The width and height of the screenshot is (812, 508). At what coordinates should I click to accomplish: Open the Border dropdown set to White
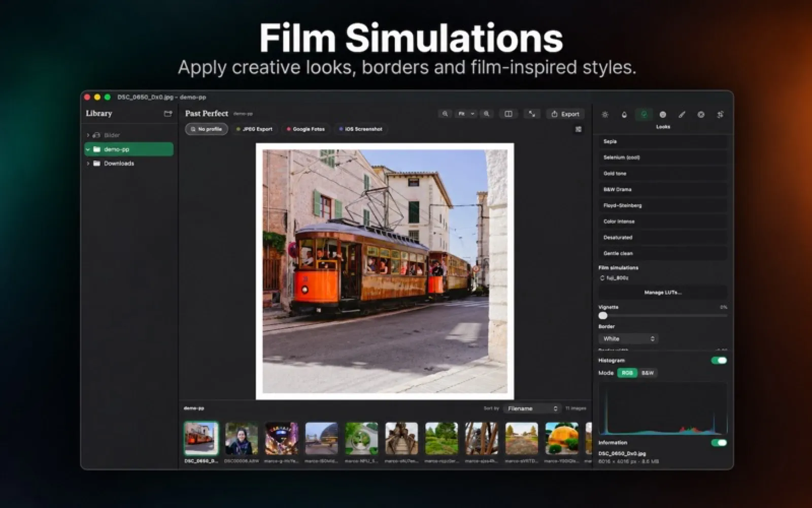628,338
